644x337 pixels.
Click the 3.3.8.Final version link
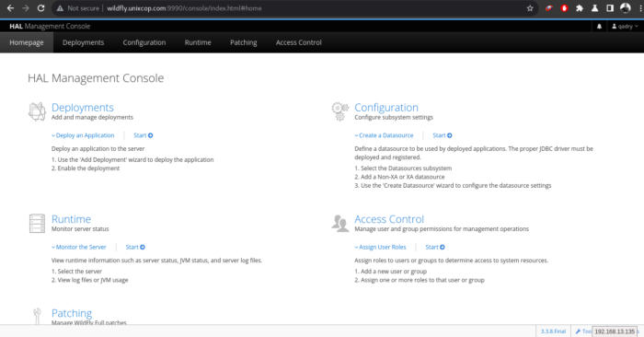pos(553,331)
